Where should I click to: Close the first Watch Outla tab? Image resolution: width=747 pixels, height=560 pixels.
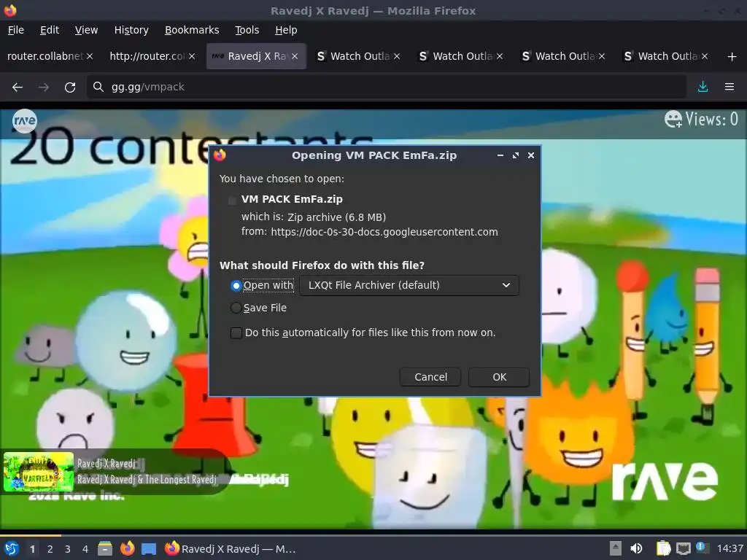(397, 56)
